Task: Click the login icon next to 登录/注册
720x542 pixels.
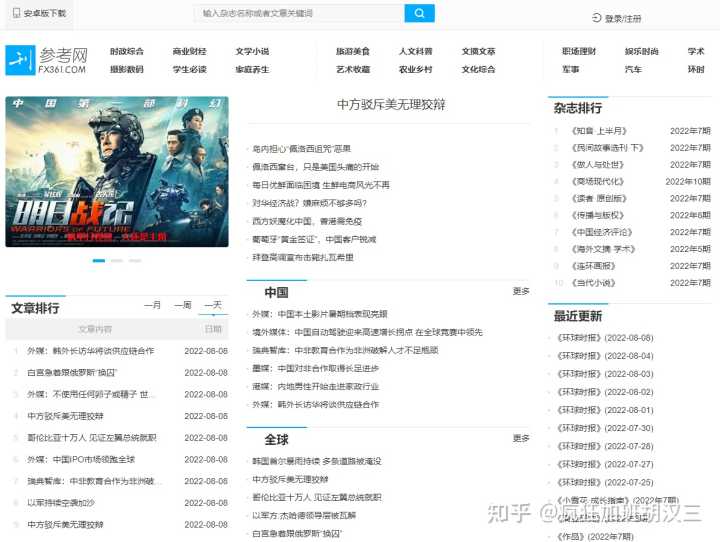Action: coord(596,18)
